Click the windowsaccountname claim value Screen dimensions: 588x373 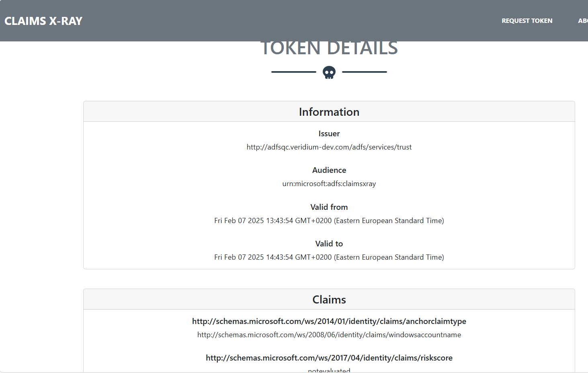click(x=329, y=335)
